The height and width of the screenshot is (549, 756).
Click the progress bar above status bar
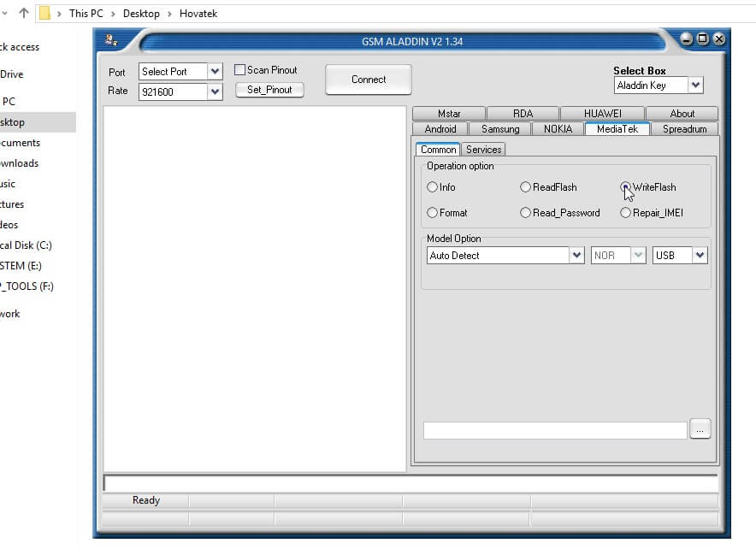410,483
